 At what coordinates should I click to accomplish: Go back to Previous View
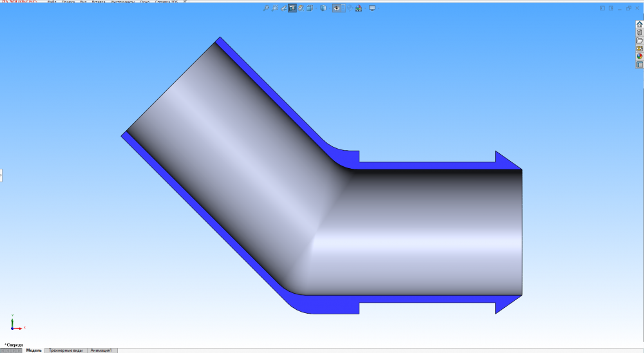pos(284,8)
